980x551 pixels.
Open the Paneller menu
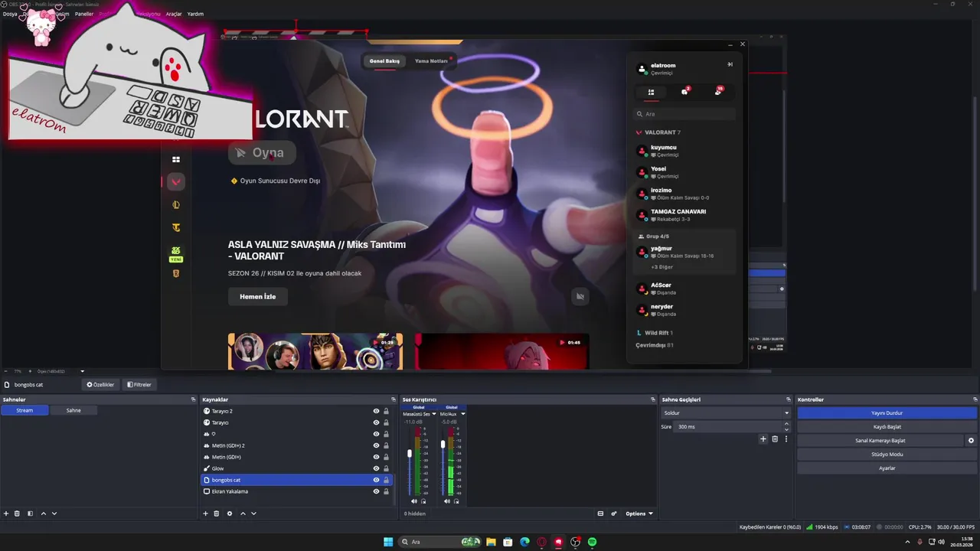tap(83, 14)
